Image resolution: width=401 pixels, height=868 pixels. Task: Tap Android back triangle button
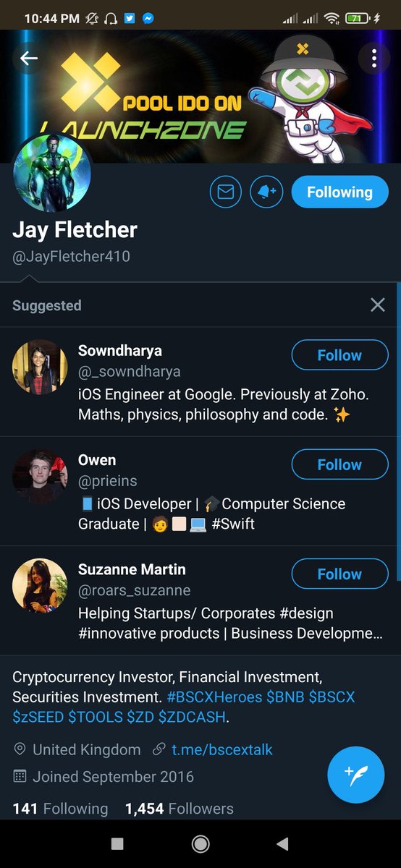283,843
